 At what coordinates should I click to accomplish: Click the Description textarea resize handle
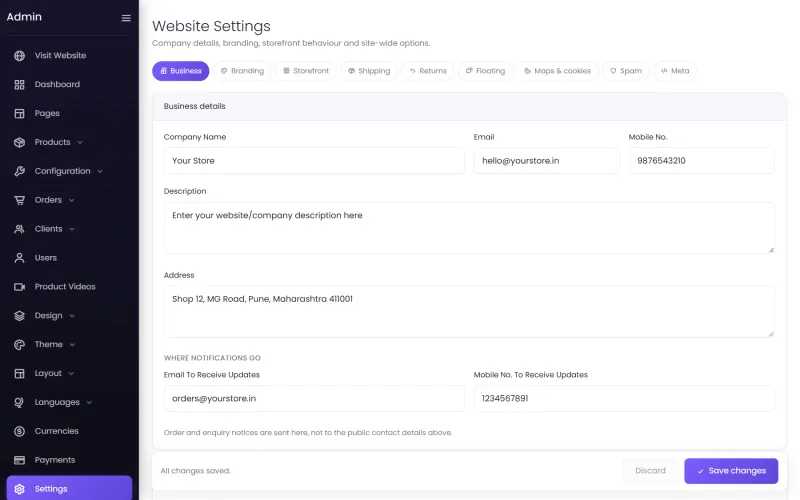[x=771, y=250]
